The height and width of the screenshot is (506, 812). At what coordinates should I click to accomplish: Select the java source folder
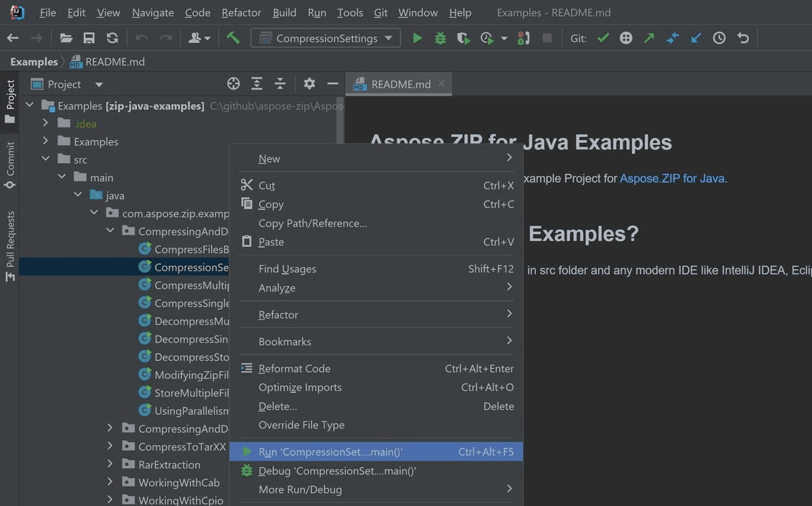107,195
